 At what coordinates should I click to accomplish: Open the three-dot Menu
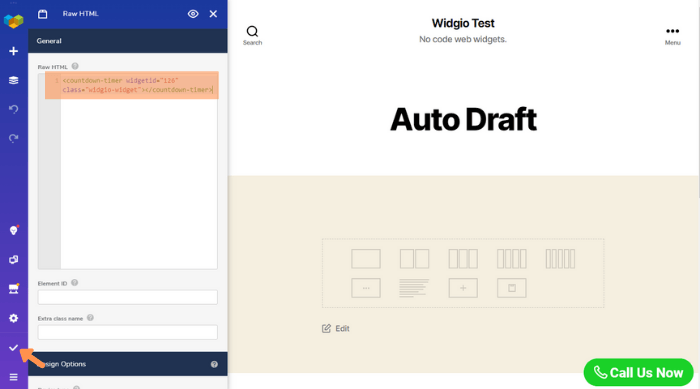tap(672, 36)
